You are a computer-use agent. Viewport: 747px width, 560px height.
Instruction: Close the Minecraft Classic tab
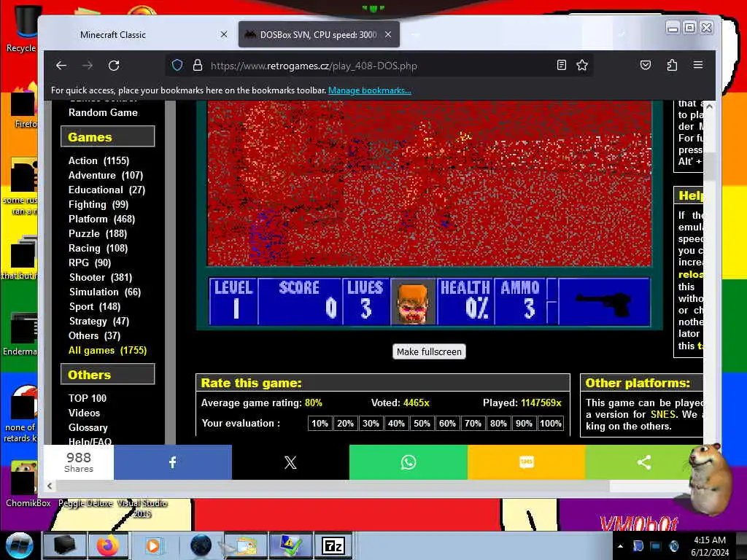[224, 34]
